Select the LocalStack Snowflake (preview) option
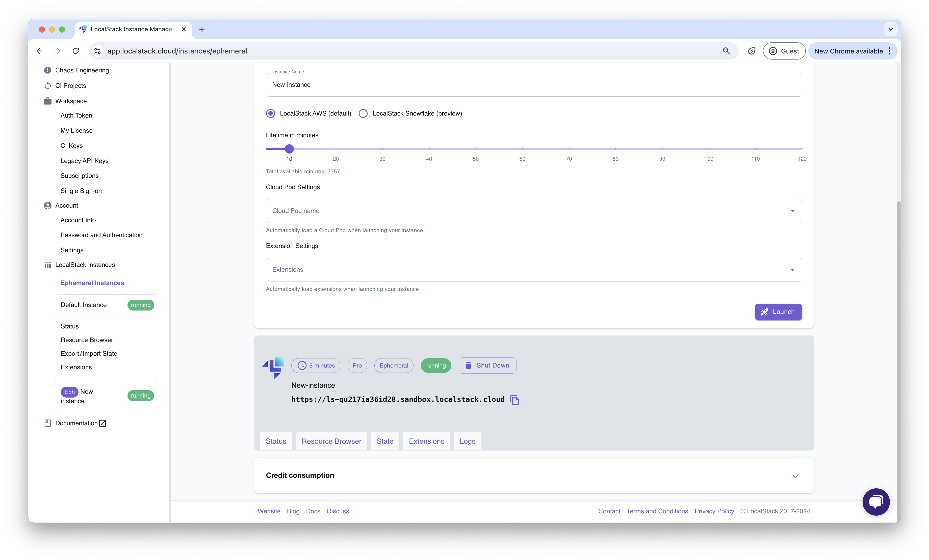Image resolution: width=929 pixels, height=560 pixels. click(x=363, y=113)
